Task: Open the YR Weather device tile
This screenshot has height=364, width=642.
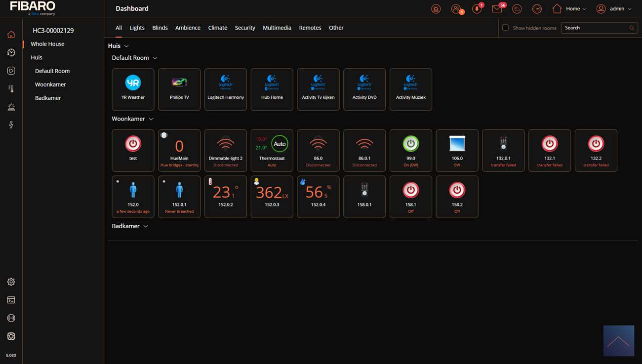Action: click(x=133, y=89)
